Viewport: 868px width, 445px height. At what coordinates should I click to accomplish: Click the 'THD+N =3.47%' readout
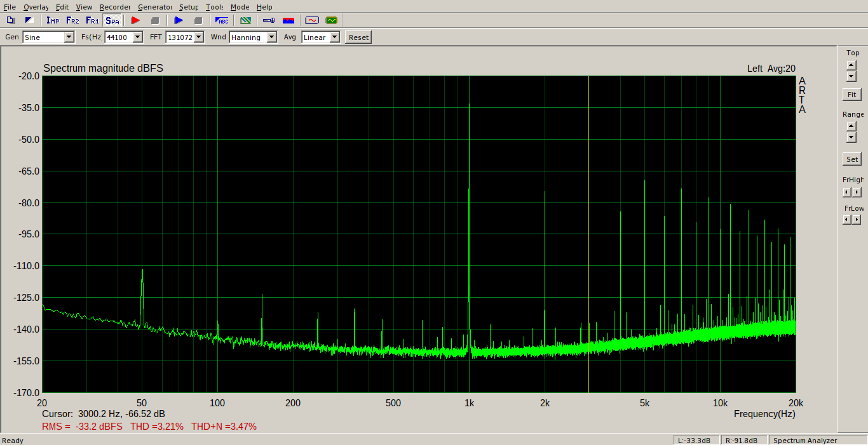(224, 427)
